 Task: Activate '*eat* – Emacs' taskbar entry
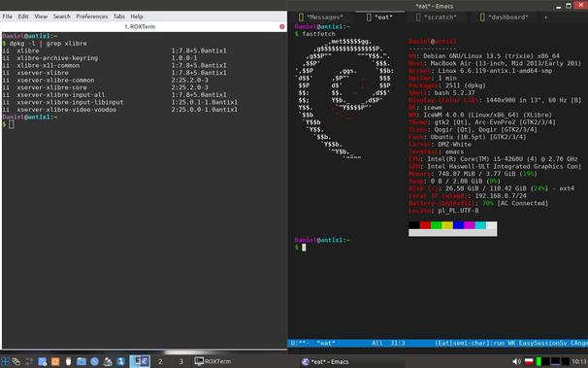click(x=325, y=361)
